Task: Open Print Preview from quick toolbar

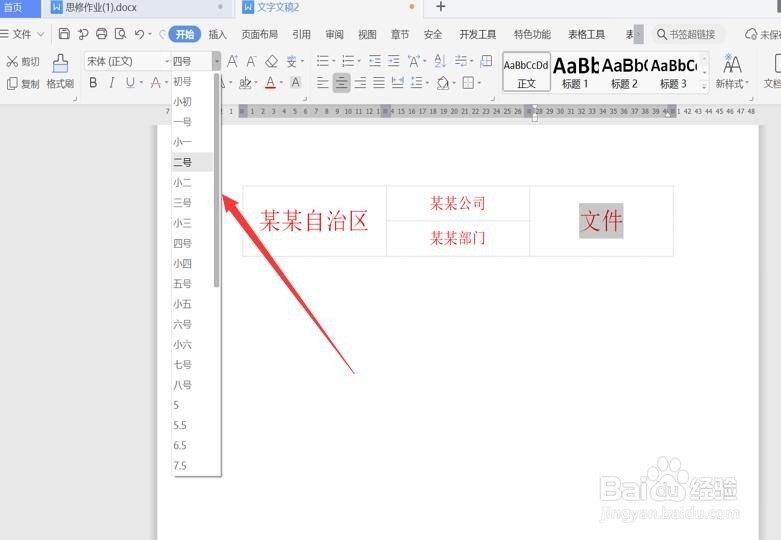Action: (x=120, y=34)
